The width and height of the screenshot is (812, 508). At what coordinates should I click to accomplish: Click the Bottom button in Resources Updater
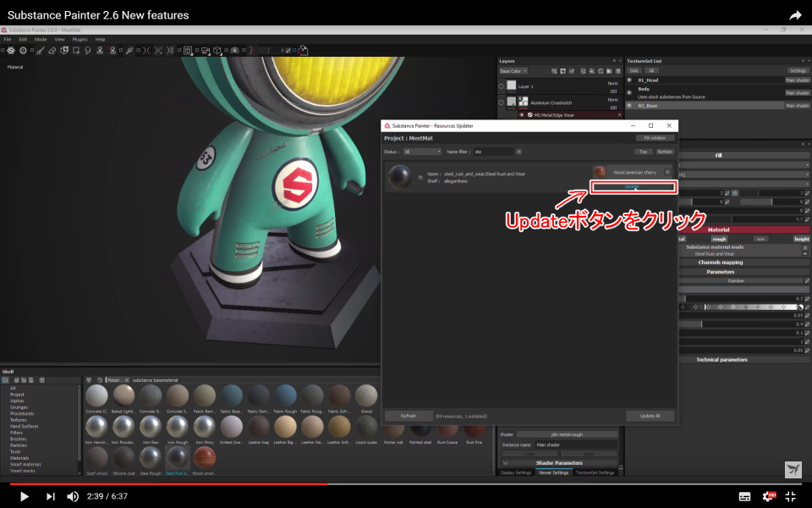665,152
